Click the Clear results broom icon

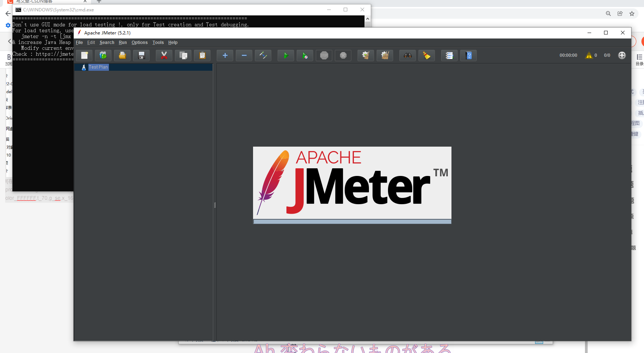[x=366, y=55]
